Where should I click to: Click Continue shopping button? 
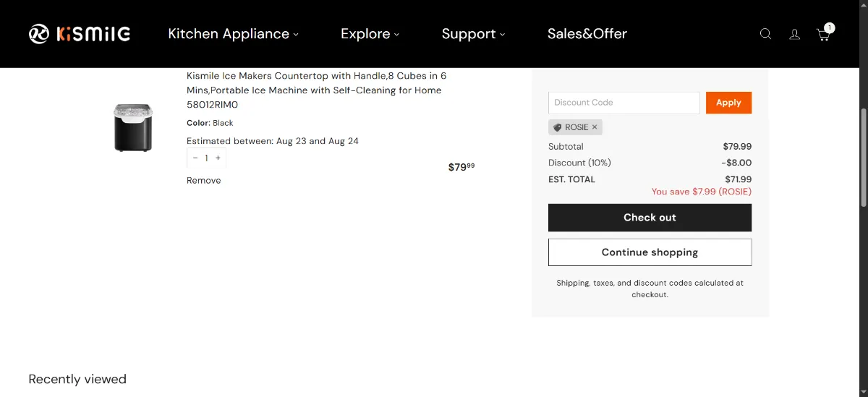pos(650,252)
